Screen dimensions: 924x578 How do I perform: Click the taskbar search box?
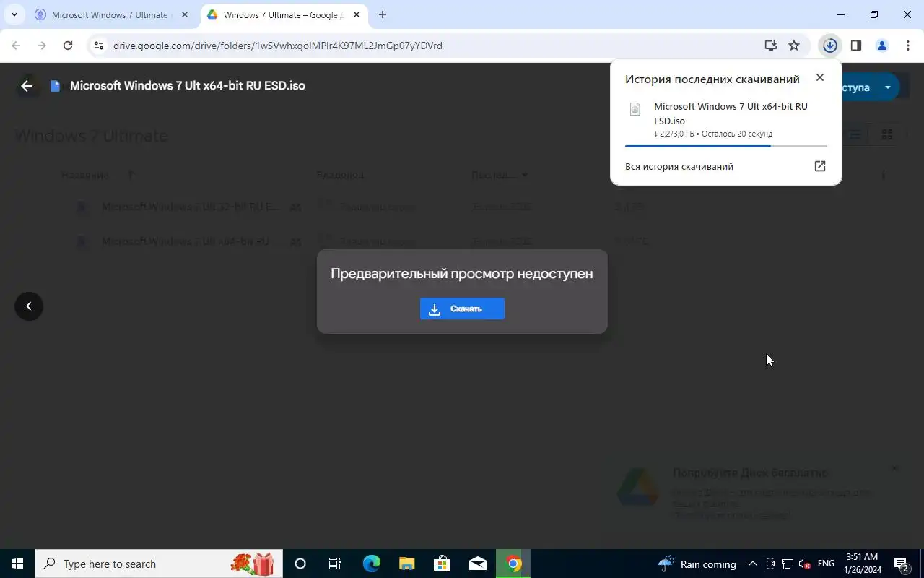point(159,564)
